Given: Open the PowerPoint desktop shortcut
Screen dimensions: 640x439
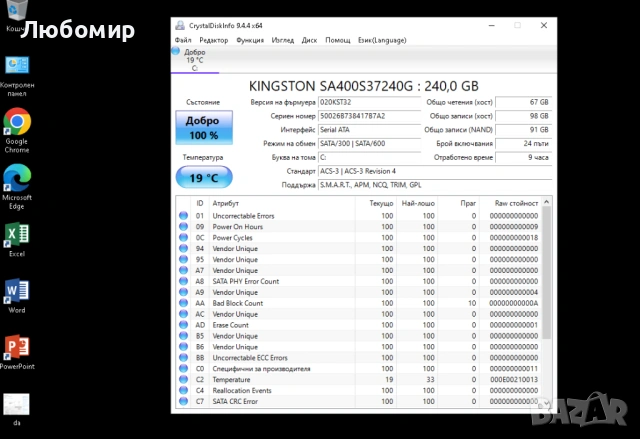Looking at the screenshot, I should (17, 352).
